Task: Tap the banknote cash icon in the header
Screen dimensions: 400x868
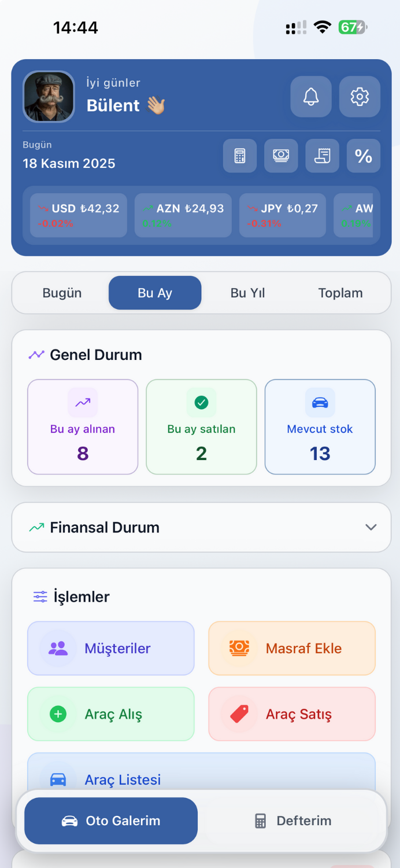Action: coord(281,156)
